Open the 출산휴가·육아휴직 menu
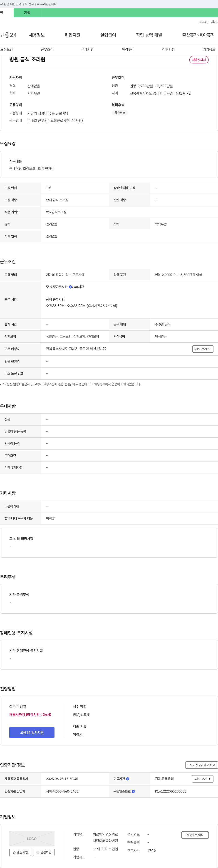The height and width of the screenshot is (868, 218). (198, 35)
